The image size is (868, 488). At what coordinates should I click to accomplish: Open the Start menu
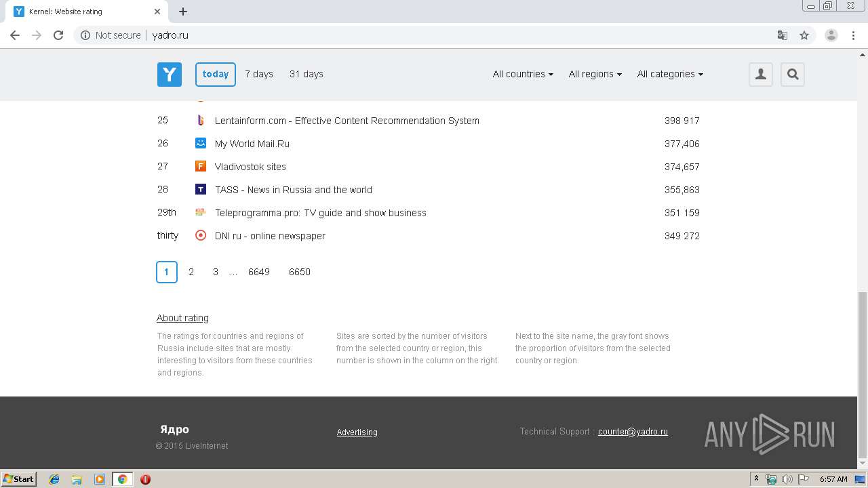(18, 479)
